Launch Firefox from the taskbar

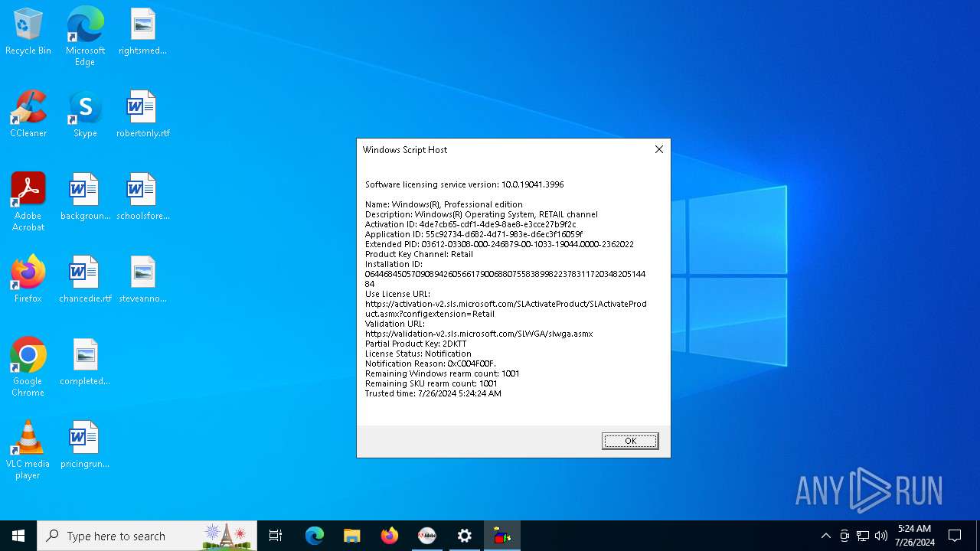coord(390,536)
